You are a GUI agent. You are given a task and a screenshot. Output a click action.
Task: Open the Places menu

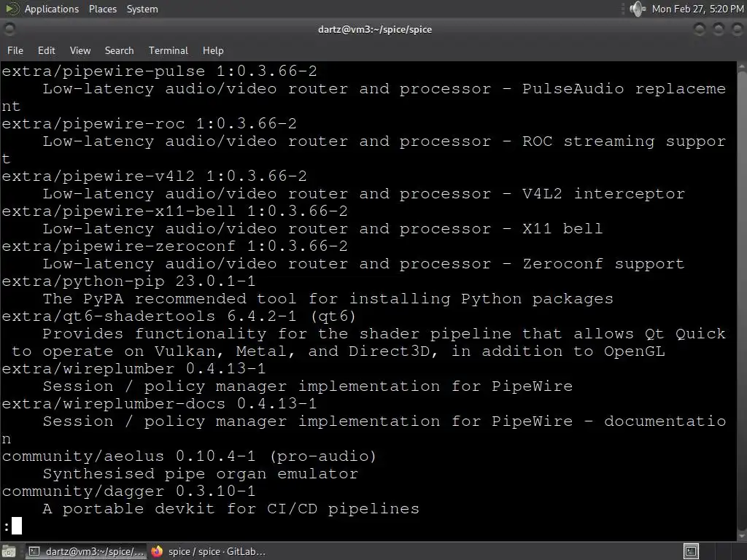point(102,9)
